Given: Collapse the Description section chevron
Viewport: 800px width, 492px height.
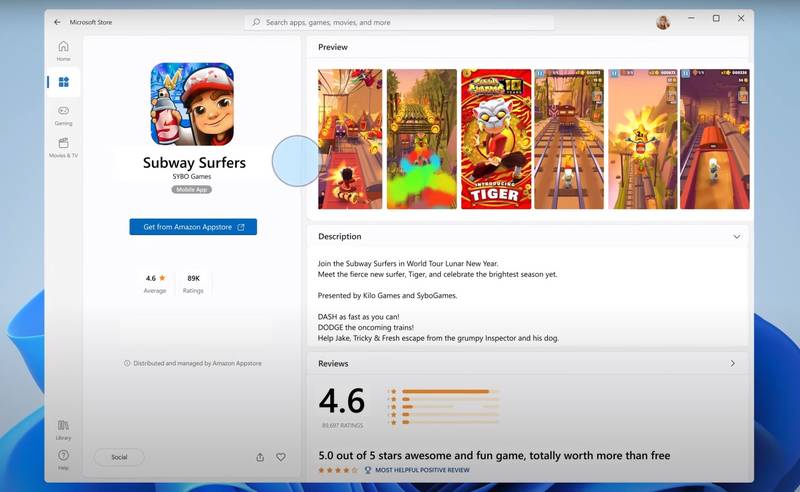Looking at the screenshot, I should click(x=737, y=237).
